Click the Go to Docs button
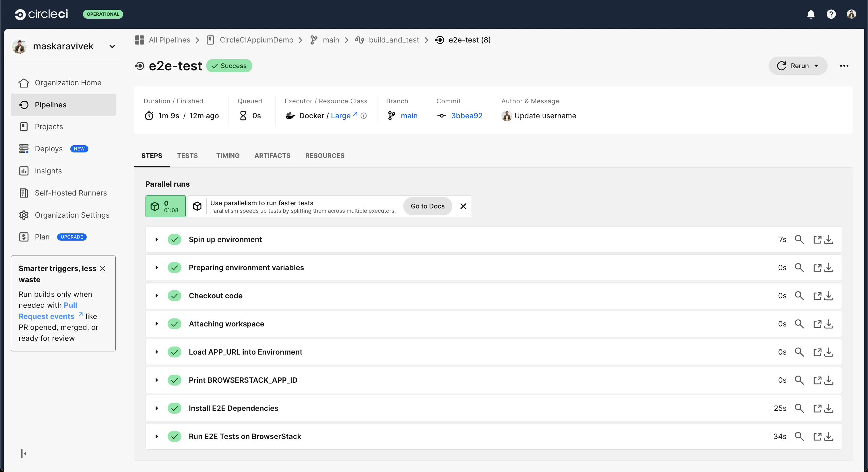 (428, 206)
